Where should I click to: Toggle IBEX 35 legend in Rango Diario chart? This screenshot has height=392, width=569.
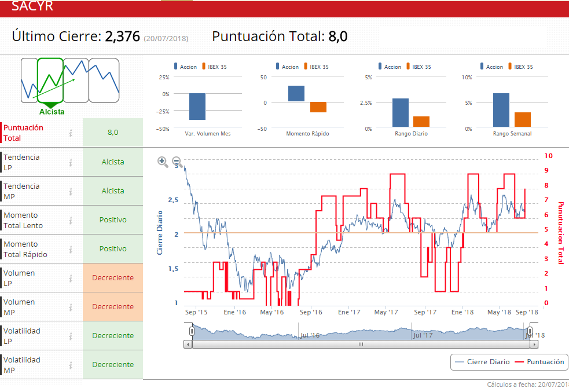[419, 67]
